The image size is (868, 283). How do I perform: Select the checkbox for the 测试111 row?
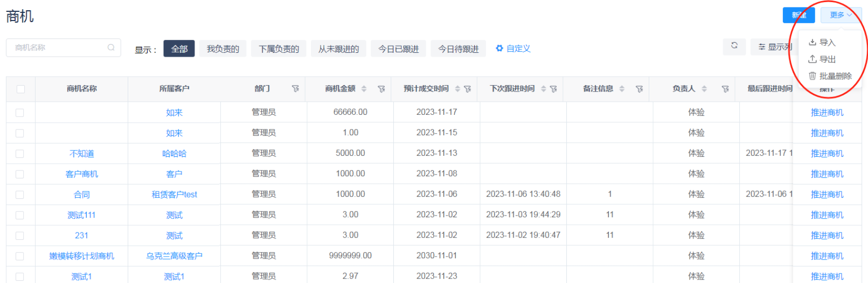click(x=20, y=215)
